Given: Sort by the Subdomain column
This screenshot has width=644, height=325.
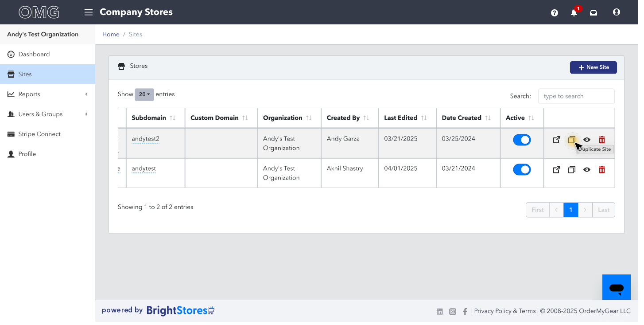Looking at the screenshot, I should click(x=155, y=118).
